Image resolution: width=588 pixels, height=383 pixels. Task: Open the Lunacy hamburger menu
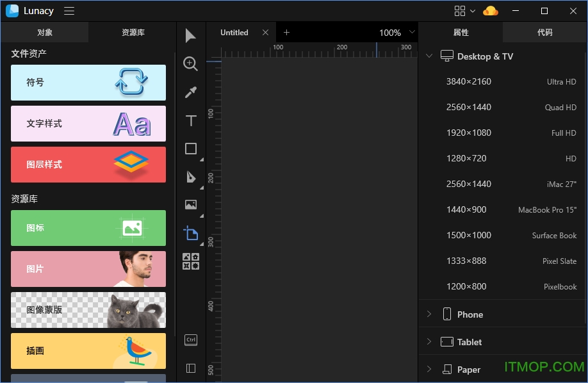[69, 11]
